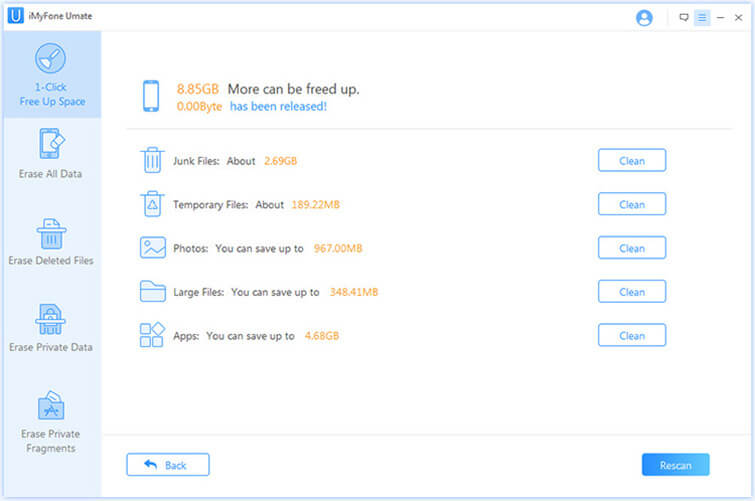Select the 1-Click Free Up Space tab
This screenshot has height=501, width=755.
pos(51,76)
